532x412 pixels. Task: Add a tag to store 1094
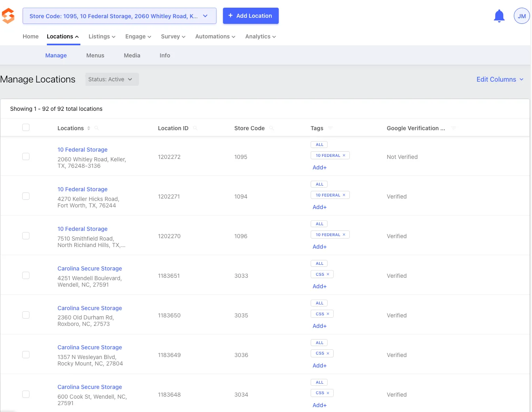coord(320,207)
